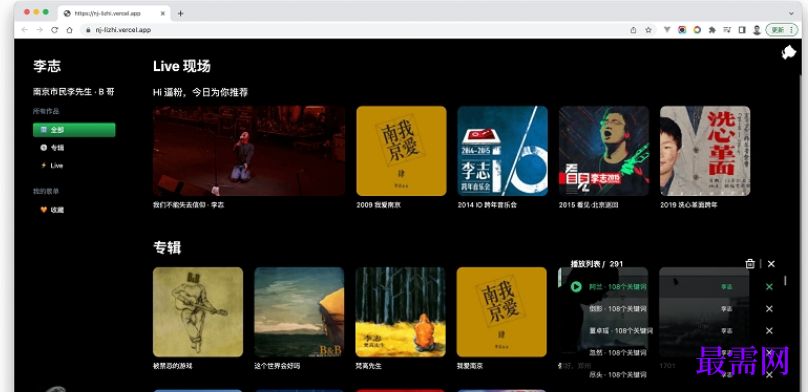This screenshot has height=392, width=808.
Task: Open the 这个世界会好吗 album cover
Action: pos(299,312)
